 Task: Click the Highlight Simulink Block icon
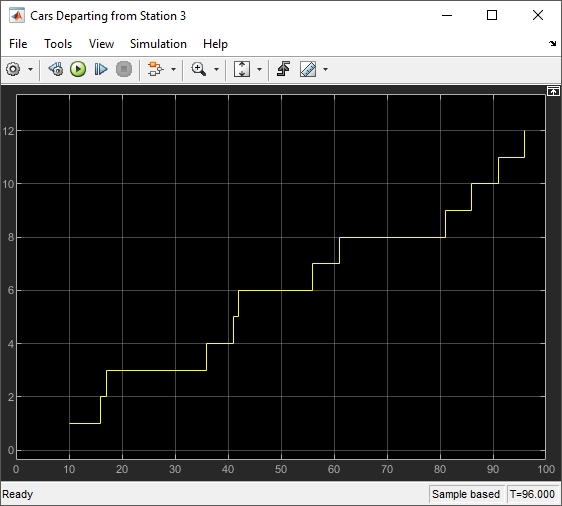(156, 69)
